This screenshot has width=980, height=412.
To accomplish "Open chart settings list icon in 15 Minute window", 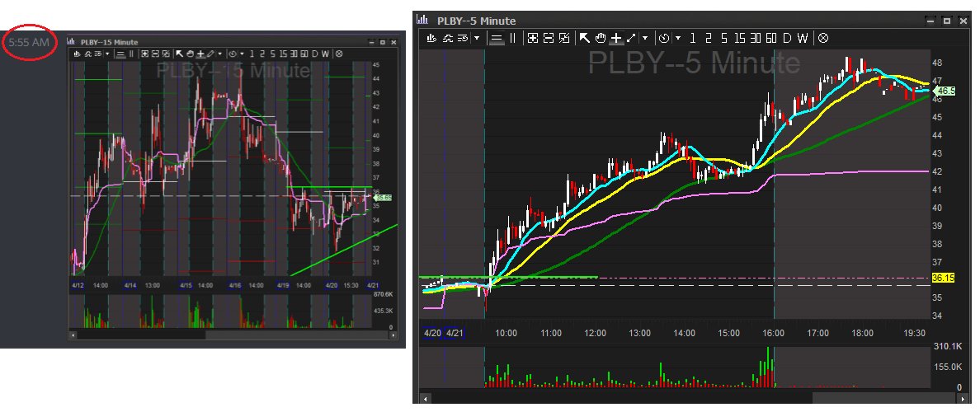I will (98, 54).
